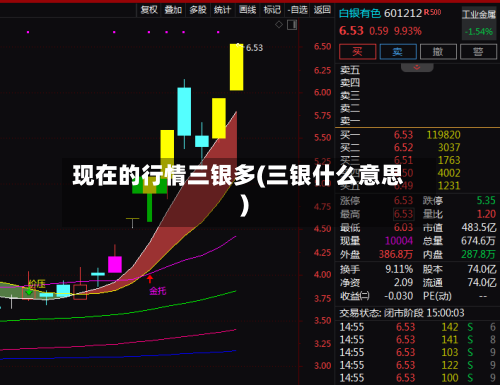Remove stock via -自选 button
The image size is (500, 385).
[x=297, y=10]
